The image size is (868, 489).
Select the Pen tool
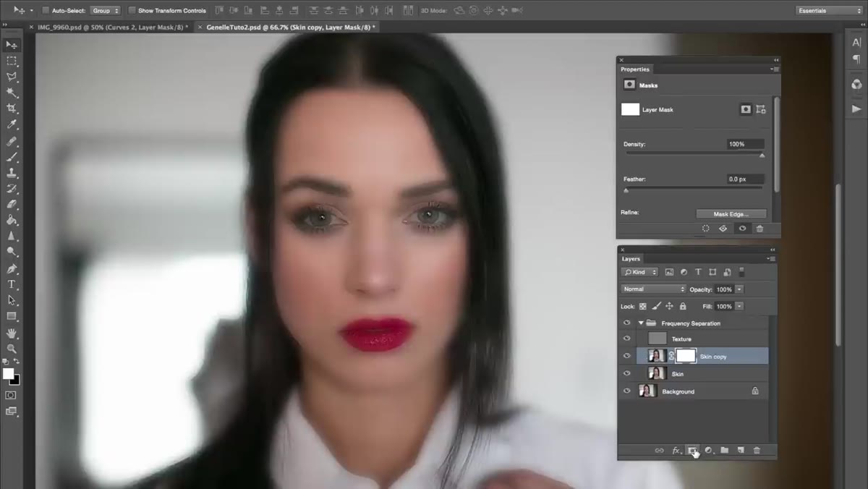point(12,269)
